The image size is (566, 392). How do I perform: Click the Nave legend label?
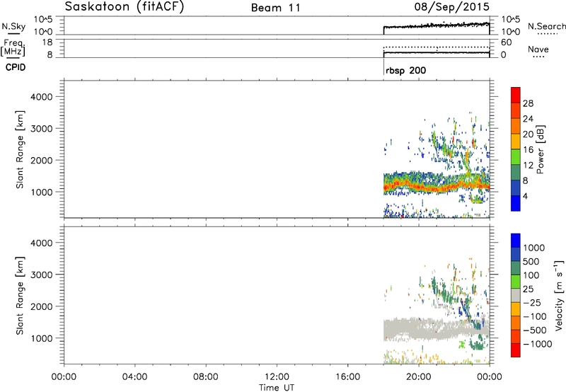(538, 49)
